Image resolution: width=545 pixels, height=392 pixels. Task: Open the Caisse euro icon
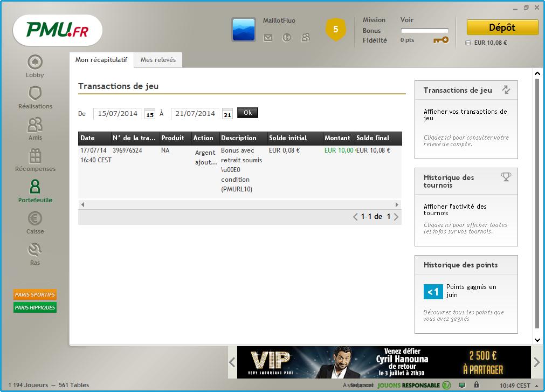point(35,218)
